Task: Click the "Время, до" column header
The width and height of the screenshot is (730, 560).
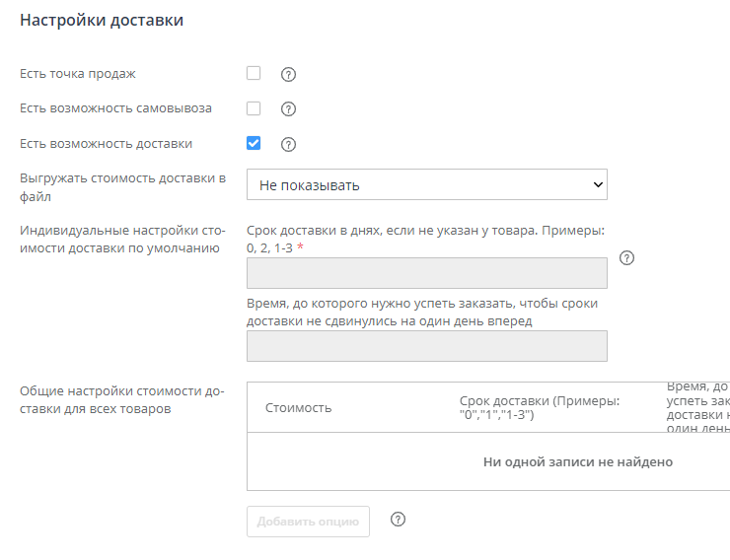Action: tap(697, 407)
